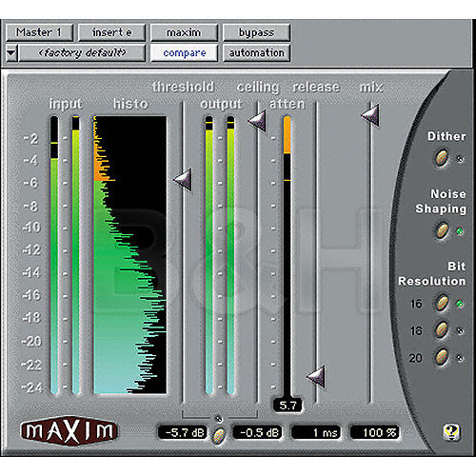The image size is (476, 476).
Task: Click the Bit Resolution label
Action: [432, 274]
